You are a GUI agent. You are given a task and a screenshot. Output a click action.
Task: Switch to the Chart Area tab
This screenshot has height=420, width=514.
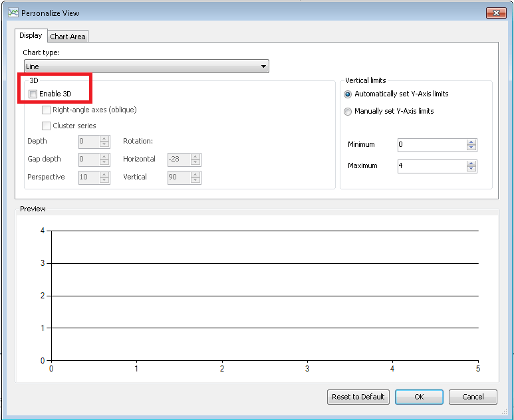68,37
